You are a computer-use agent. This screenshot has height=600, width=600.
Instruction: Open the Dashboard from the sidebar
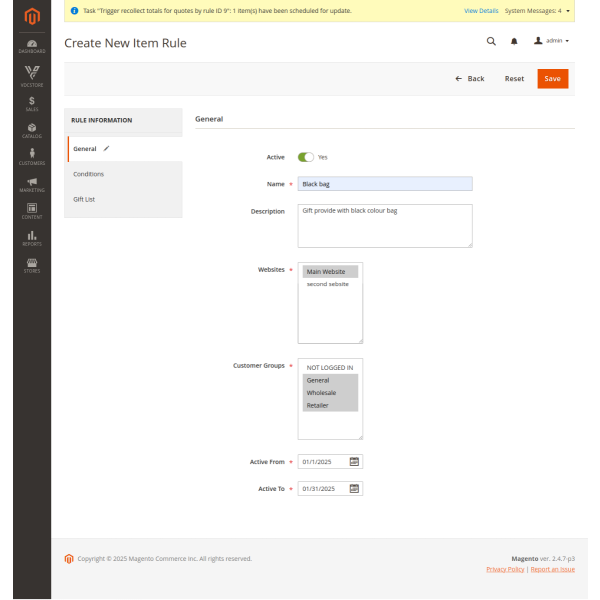[x=32, y=46]
